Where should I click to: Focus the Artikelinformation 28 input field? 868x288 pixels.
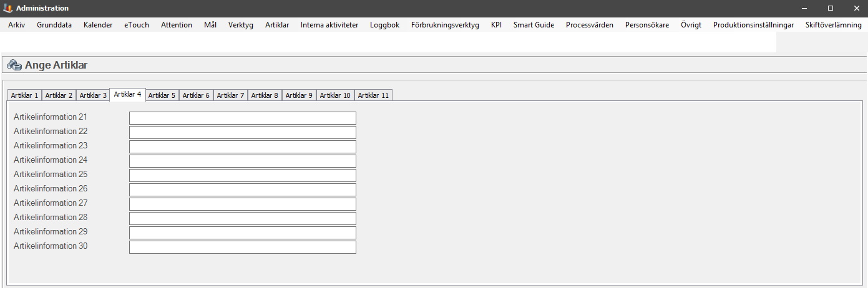coord(242,218)
